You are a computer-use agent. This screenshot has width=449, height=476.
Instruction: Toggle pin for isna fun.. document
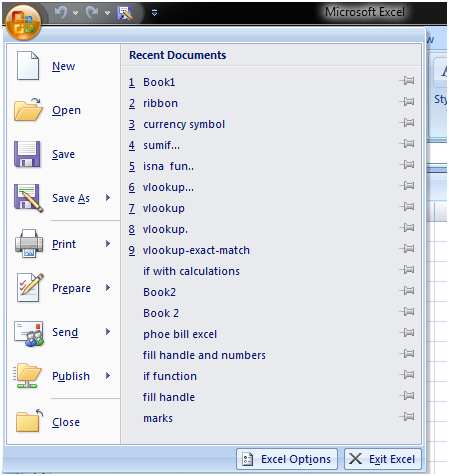(407, 165)
